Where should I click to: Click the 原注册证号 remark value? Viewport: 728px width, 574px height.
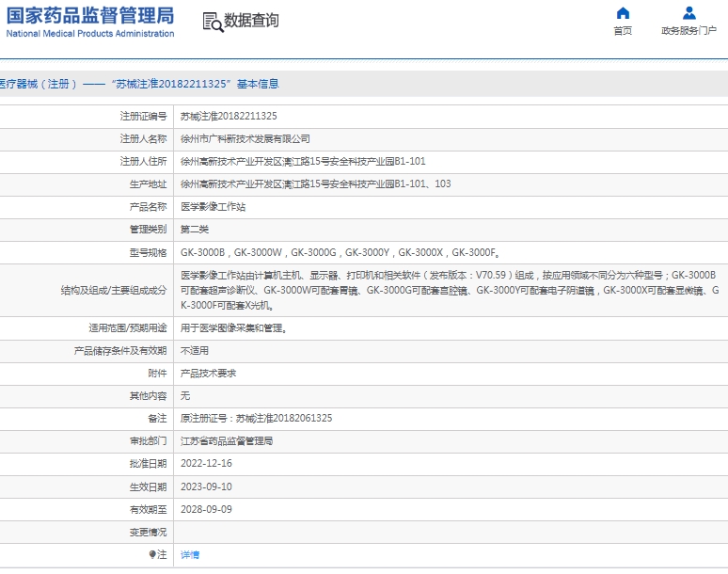[256, 419]
